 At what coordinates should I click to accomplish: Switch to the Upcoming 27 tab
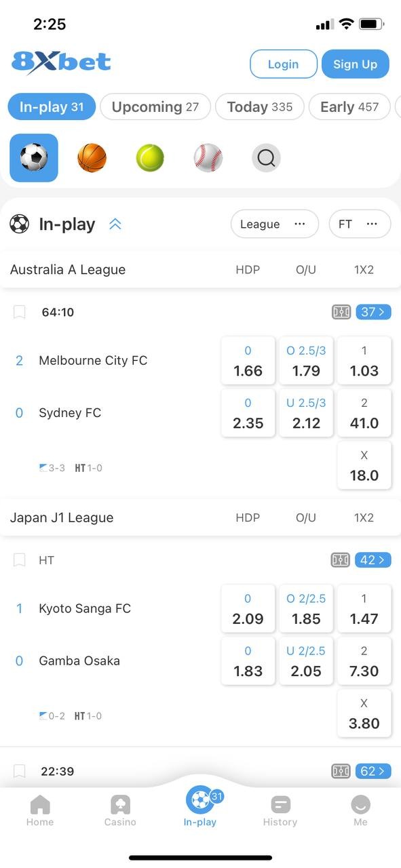[155, 106]
